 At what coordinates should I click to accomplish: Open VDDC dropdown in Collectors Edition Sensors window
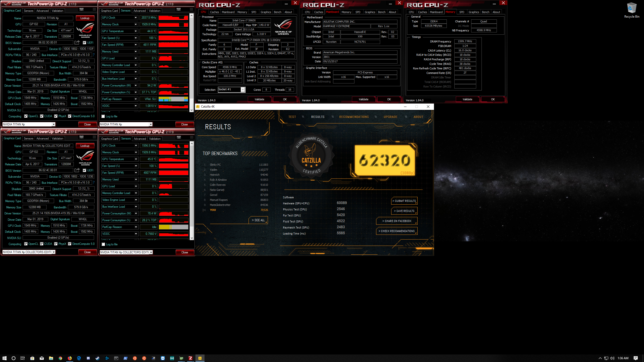point(136,234)
